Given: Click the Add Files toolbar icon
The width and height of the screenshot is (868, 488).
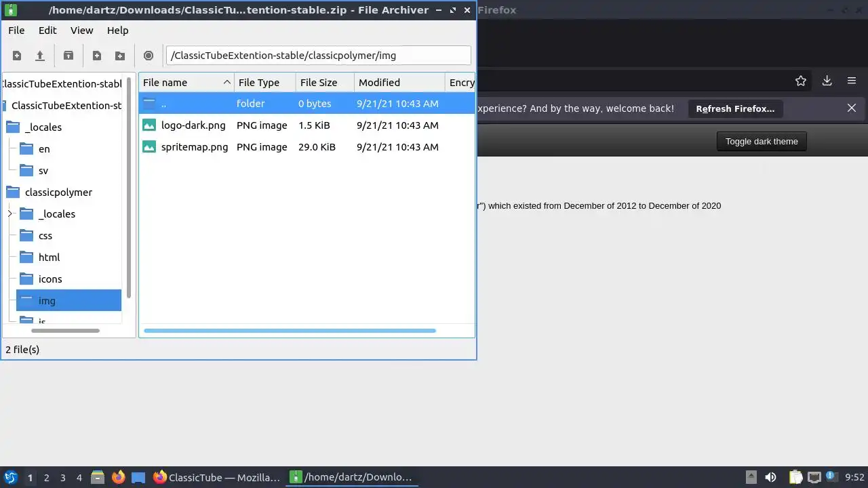Looking at the screenshot, I should (x=97, y=56).
